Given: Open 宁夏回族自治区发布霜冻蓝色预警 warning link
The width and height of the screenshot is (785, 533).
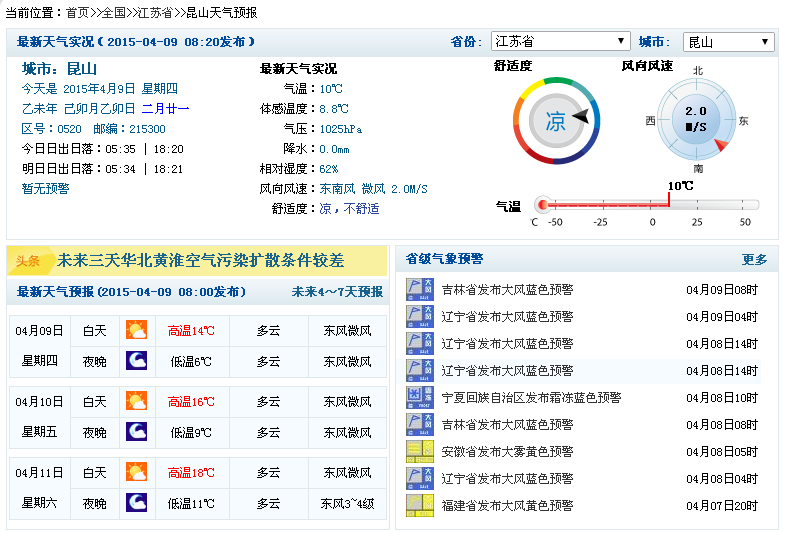Looking at the screenshot, I should pos(531,397).
